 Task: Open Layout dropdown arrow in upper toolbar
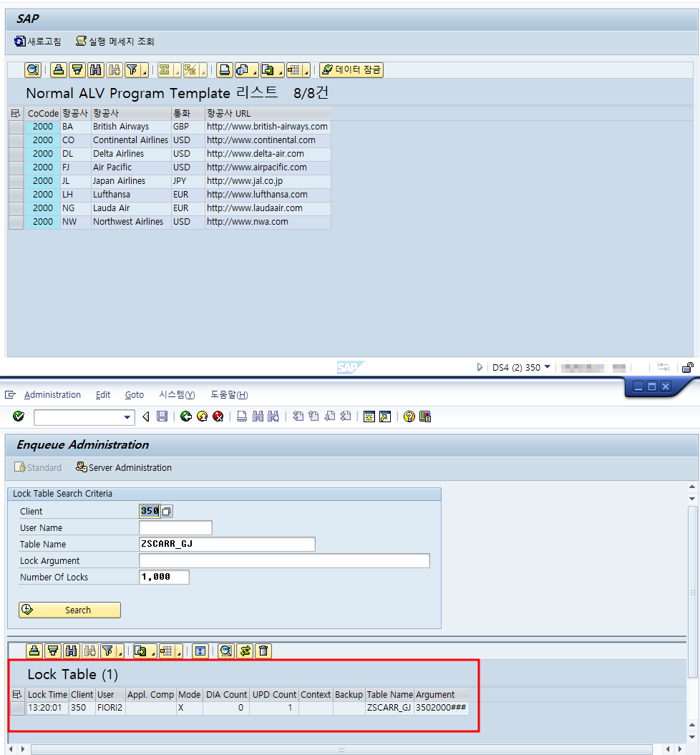click(306, 70)
